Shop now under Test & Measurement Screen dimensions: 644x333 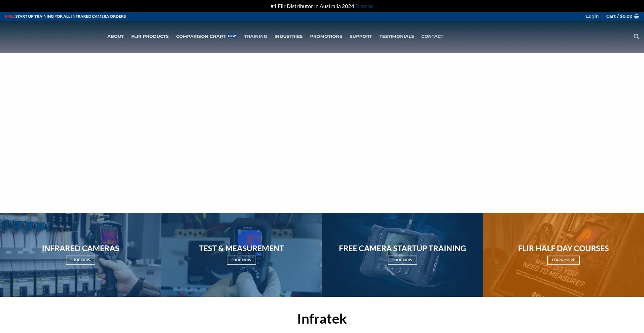pyautogui.click(x=241, y=260)
